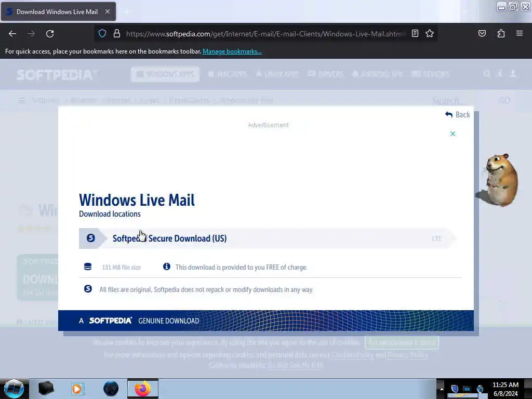Click the header search magnifier icon
Viewport: 532px width, 399px height.
(x=487, y=74)
